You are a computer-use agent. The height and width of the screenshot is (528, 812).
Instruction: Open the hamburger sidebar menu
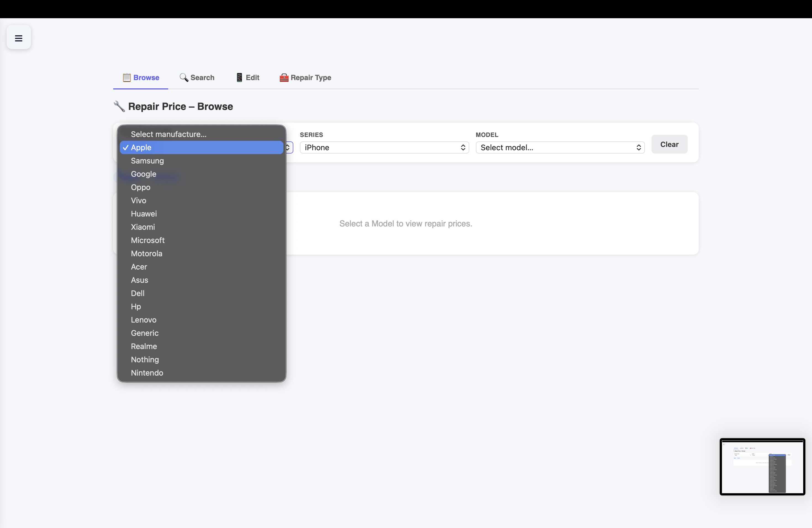[19, 37]
